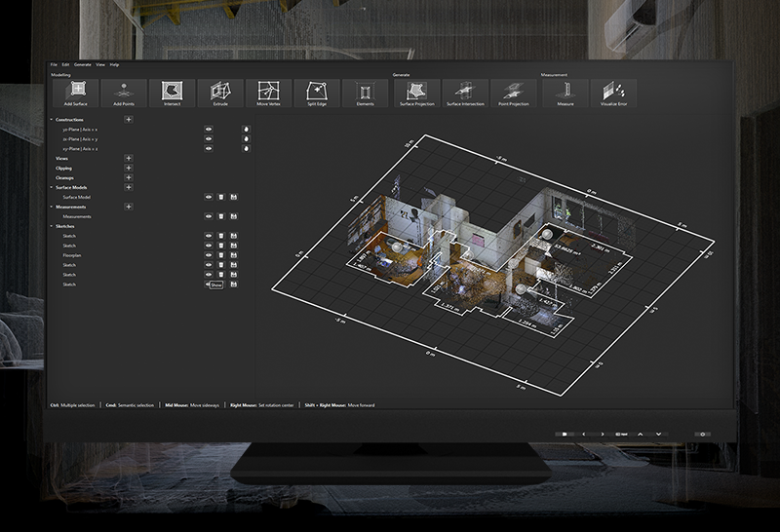Image resolution: width=780 pixels, height=532 pixels.
Task: Collapse the Sketches section arrow
Action: [52, 226]
